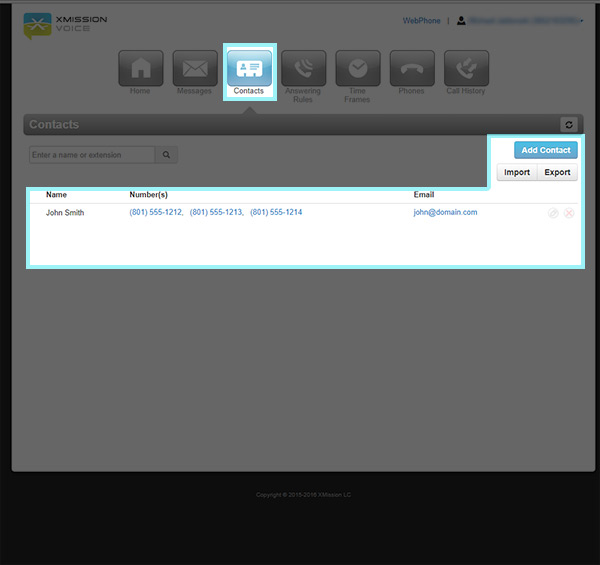Select the Contacts nav icon

click(249, 69)
